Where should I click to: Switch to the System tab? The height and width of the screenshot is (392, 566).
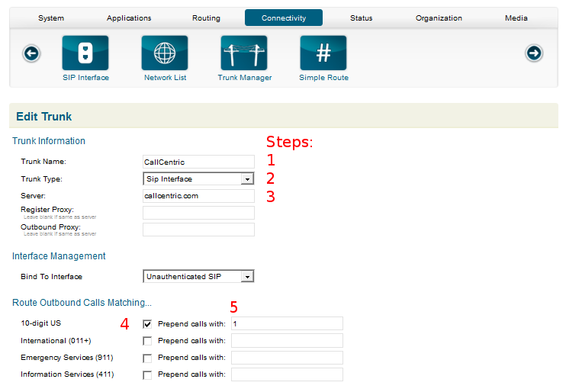(x=51, y=18)
